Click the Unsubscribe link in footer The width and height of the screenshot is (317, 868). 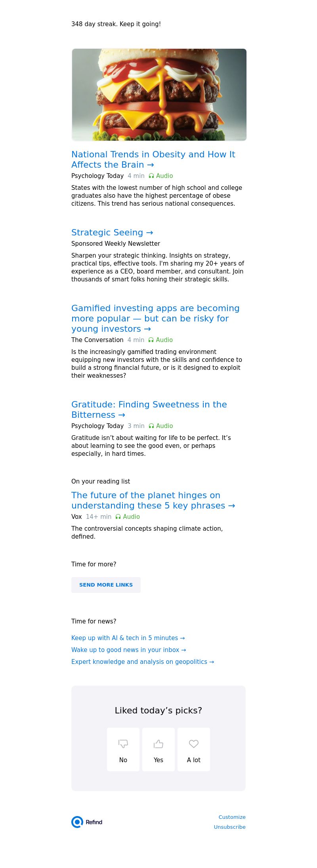[230, 827]
